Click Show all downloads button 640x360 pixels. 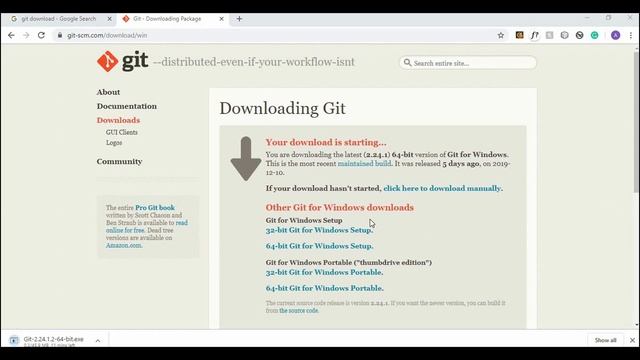click(605, 340)
